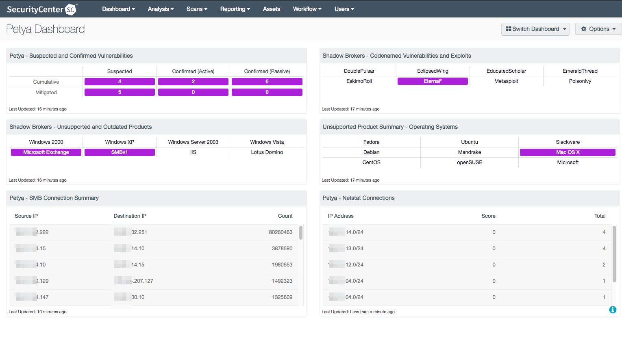
Task: Expand the Switch Dashboard dropdown
Action: pyautogui.click(x=535, y=29)
